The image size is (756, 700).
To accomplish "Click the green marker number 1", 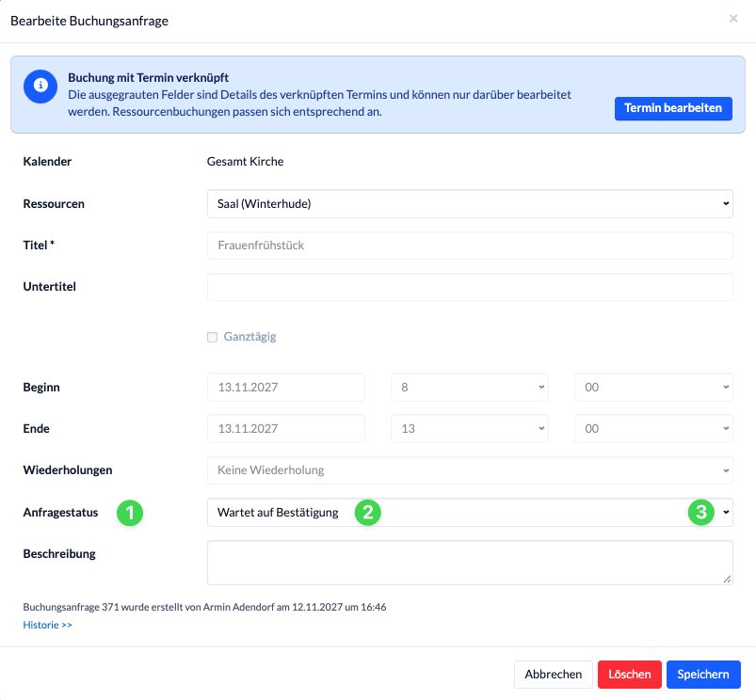I will pyautogui.click(x=130, y=513).
